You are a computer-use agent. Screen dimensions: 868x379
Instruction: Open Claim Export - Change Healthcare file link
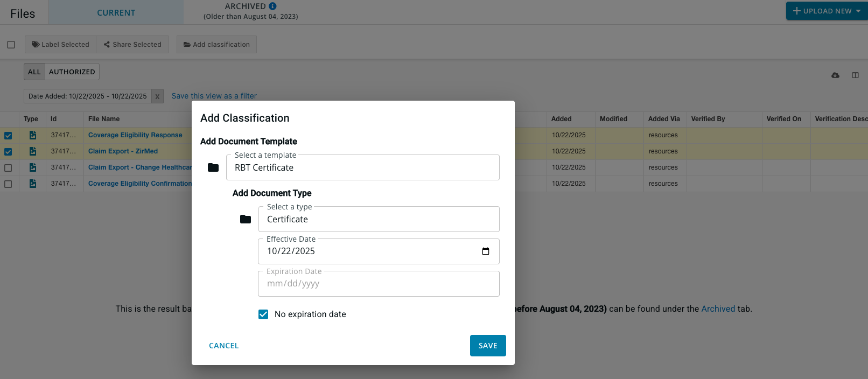140,167
